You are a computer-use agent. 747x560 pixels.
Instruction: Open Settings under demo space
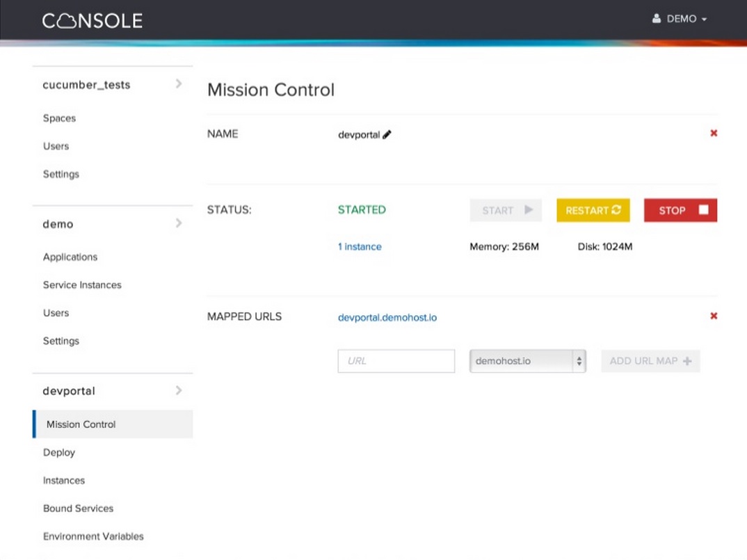[61, 341]
